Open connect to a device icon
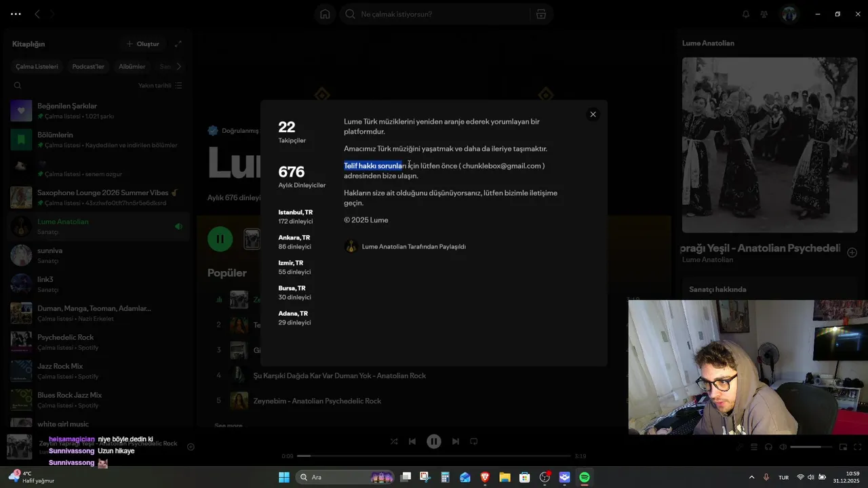This screenshot has height=488, width=868. coord(768,447)
